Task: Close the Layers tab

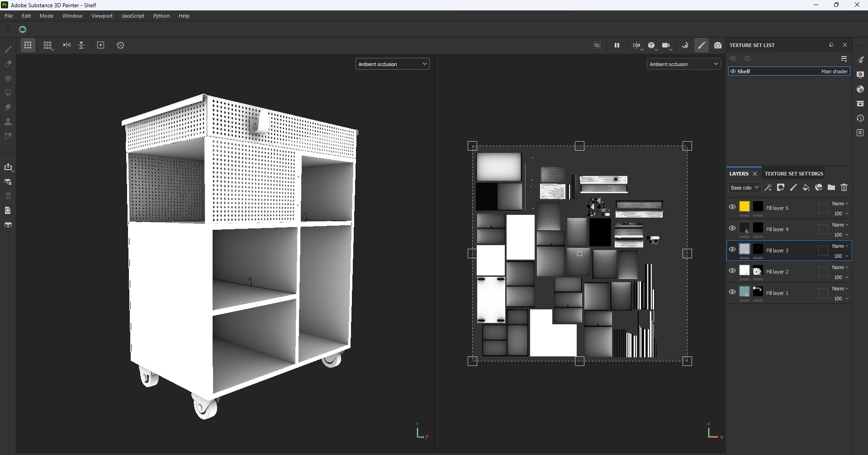Action: (x=755, y=174)
